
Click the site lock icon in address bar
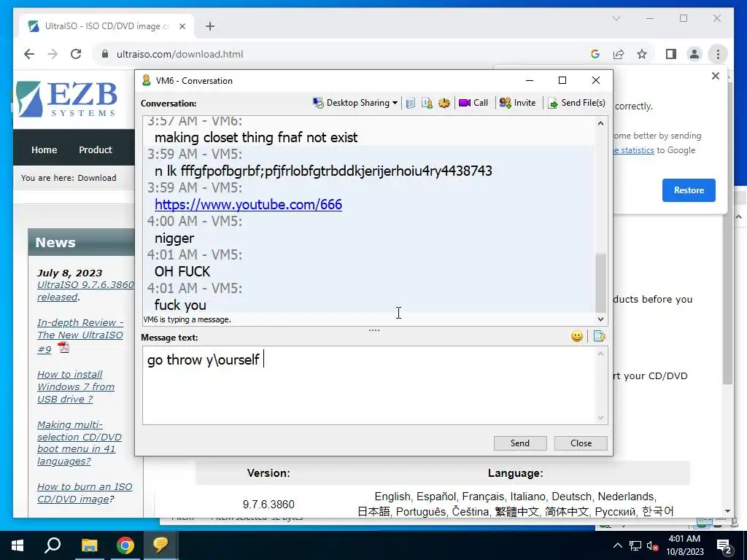pyautogui.click(x=105, y=54)
